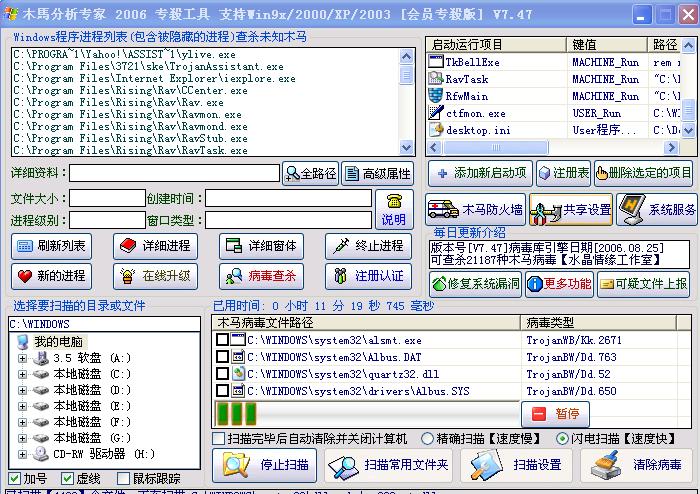Screen dimensions: 700x494
Task: Click the 详细资料 input field
Action: (x=175, y=173)
